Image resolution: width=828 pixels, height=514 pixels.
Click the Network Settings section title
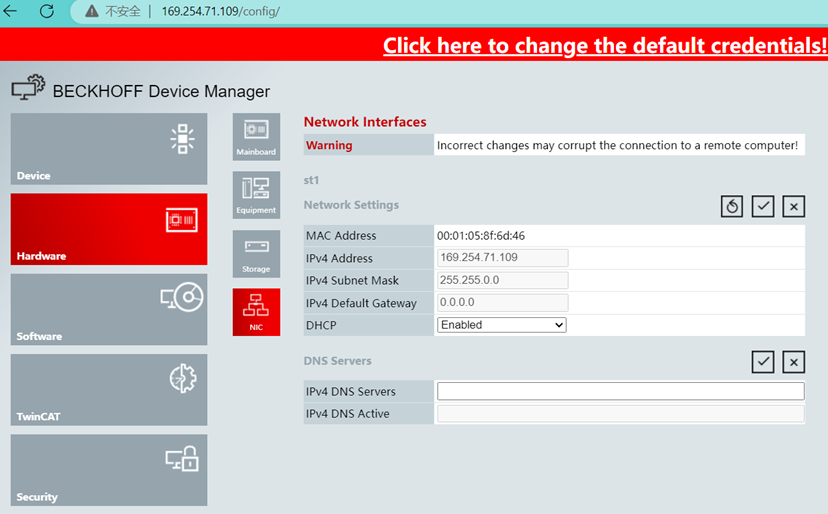tap(351, 205)
